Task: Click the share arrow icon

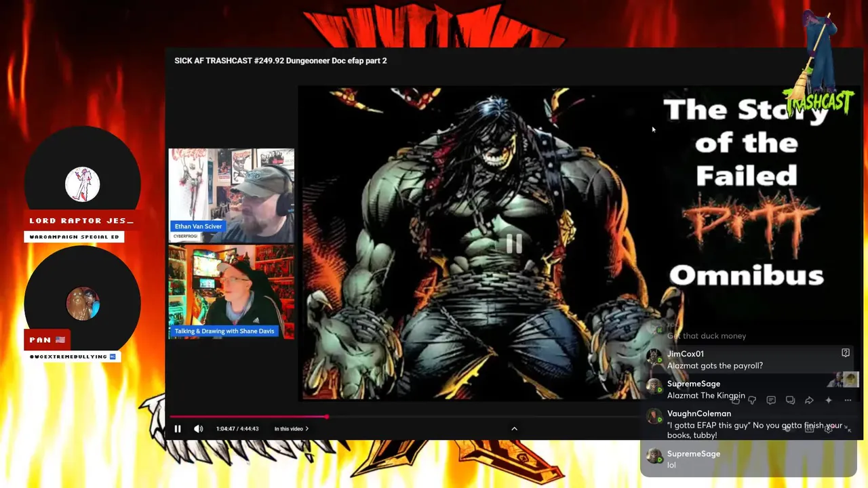Action: [809, 401]
